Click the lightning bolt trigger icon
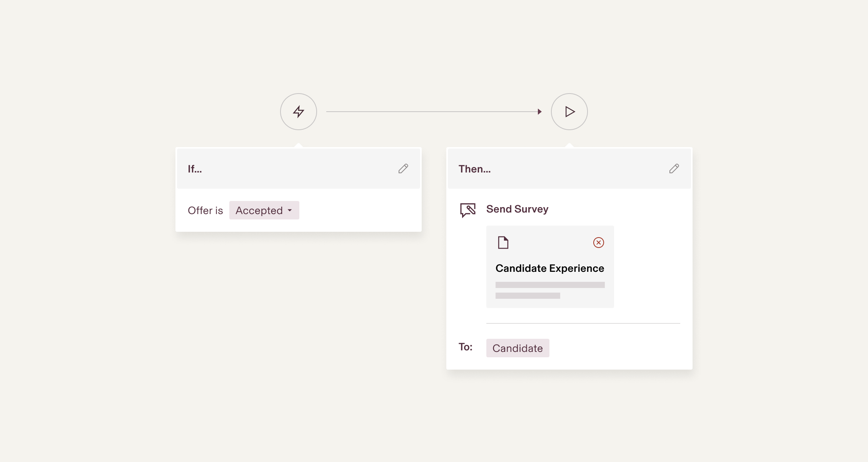This screenshot has width=868, height=462. tap(298, 112)
